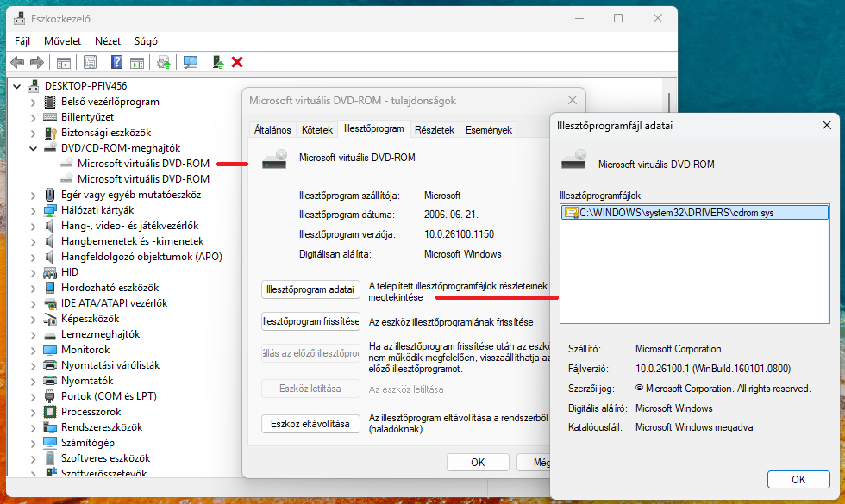Expand the IDE ATA/ATAPI vezérlők node
The image size is (845, 504).
pos(33,303)
